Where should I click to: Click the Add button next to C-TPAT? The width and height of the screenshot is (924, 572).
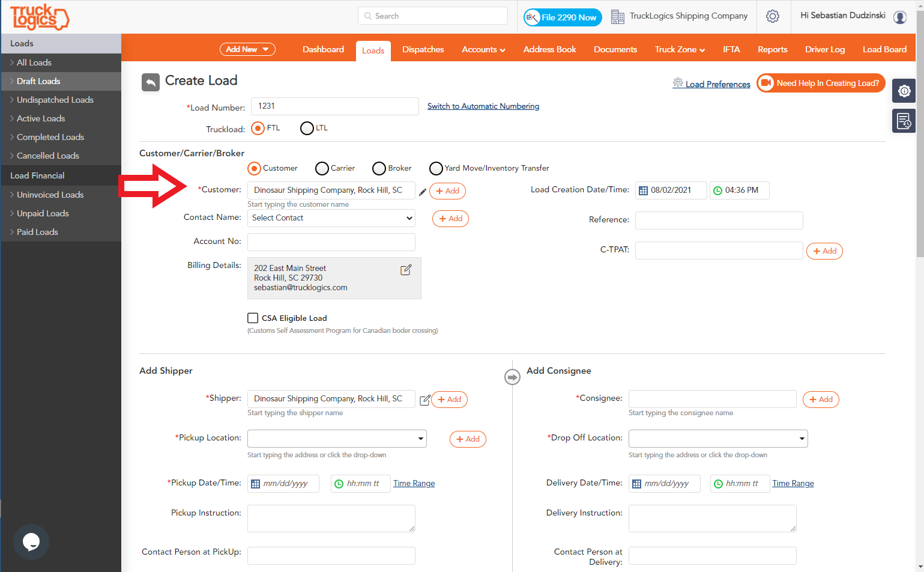point(824,251)
